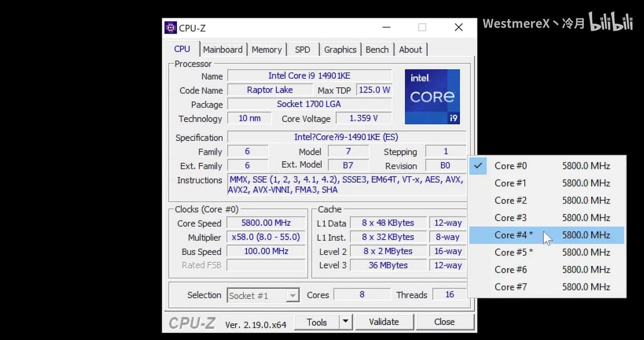
Task: Click the Core Speed value 5800.00 MHz
Action: [x=266, y=223]
